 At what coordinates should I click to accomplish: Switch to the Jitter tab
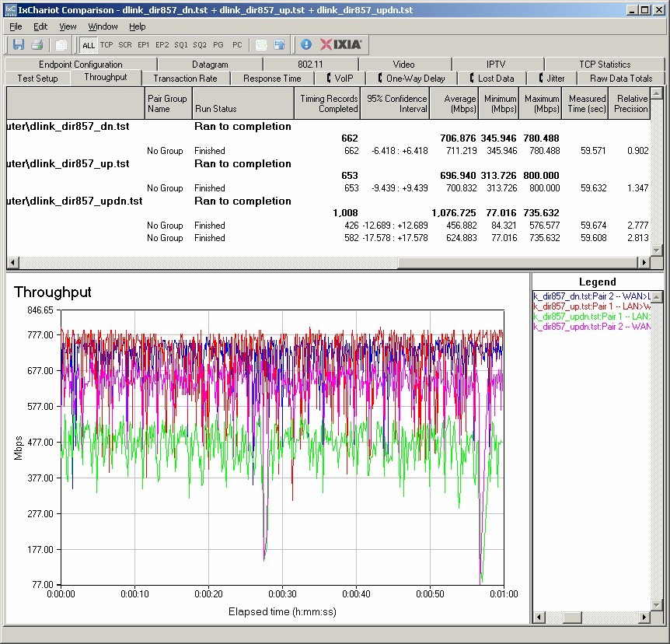tap(552, 79)
